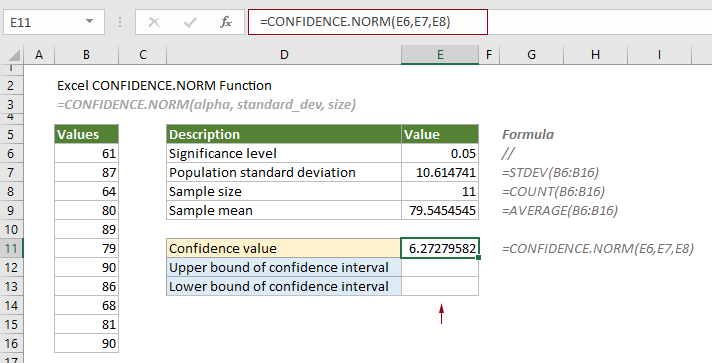Click the 'Formula' heading in column G
The image size is (712, 363).
pos(528,134)
